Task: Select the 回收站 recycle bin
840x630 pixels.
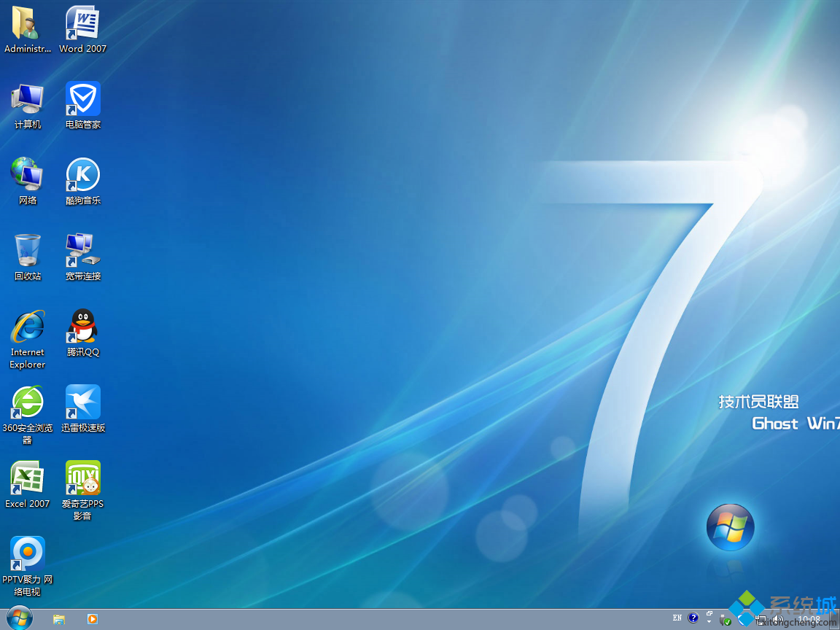Action: point(28,250)
